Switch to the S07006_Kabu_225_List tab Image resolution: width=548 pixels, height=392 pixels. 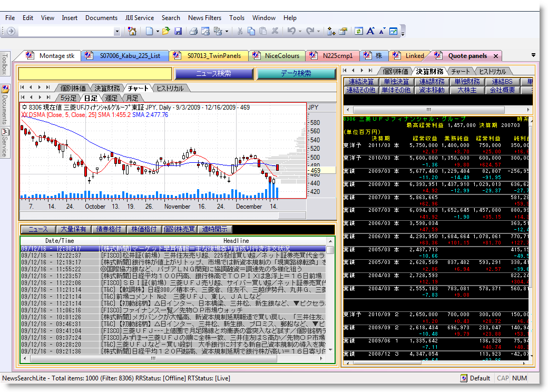125,55
